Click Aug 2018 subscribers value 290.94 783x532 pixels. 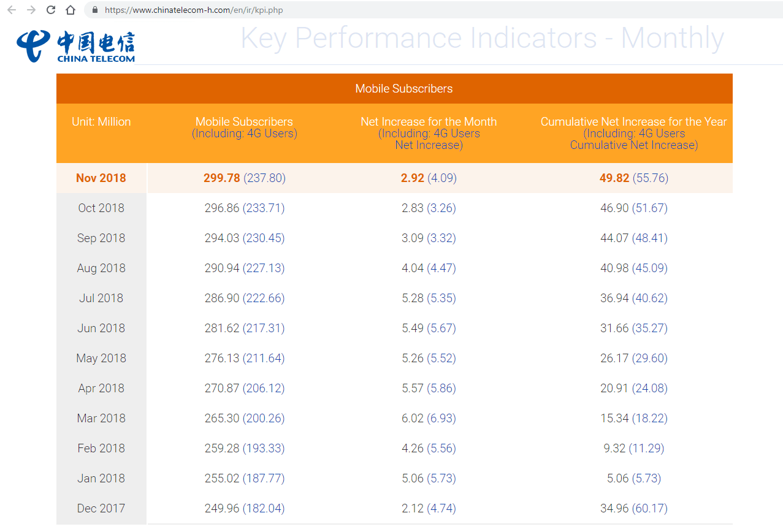(x=222, y=268)
